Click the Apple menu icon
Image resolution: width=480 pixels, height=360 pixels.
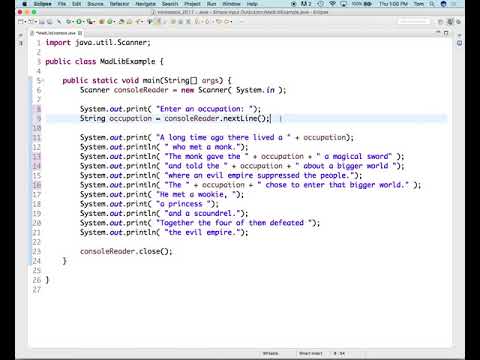tap(24, 4)
